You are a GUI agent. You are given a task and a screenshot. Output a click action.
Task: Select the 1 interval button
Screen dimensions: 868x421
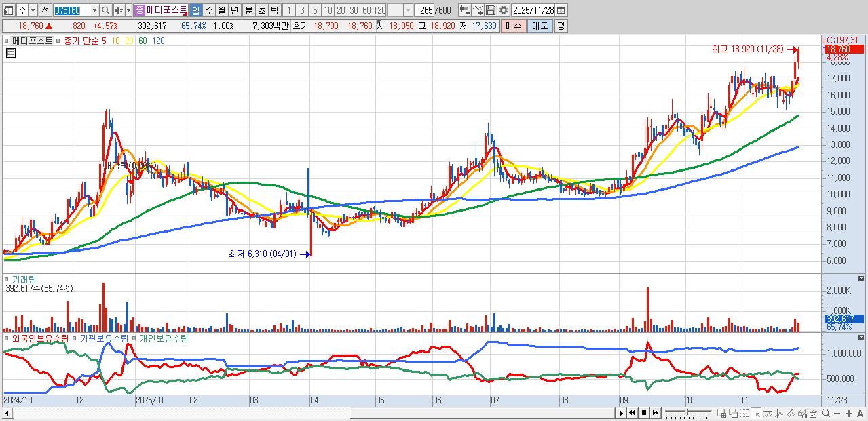[288, 10]
